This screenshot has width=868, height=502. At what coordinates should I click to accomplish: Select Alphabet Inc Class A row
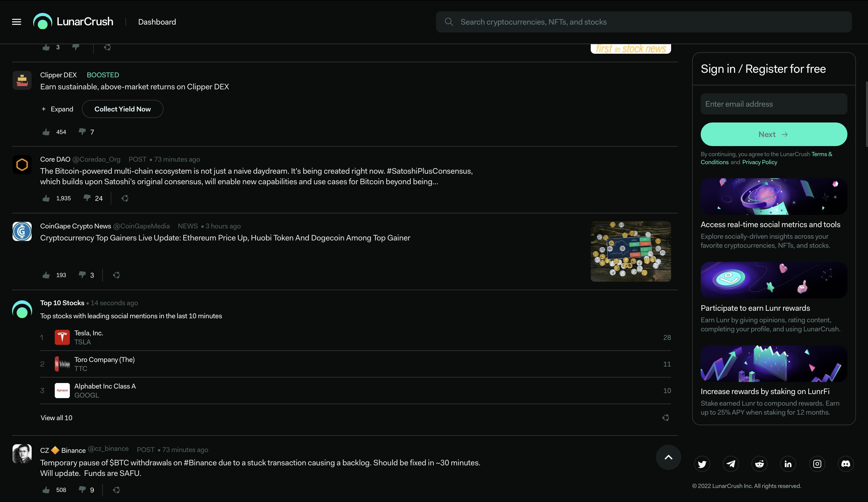click(x=355, y=391)
